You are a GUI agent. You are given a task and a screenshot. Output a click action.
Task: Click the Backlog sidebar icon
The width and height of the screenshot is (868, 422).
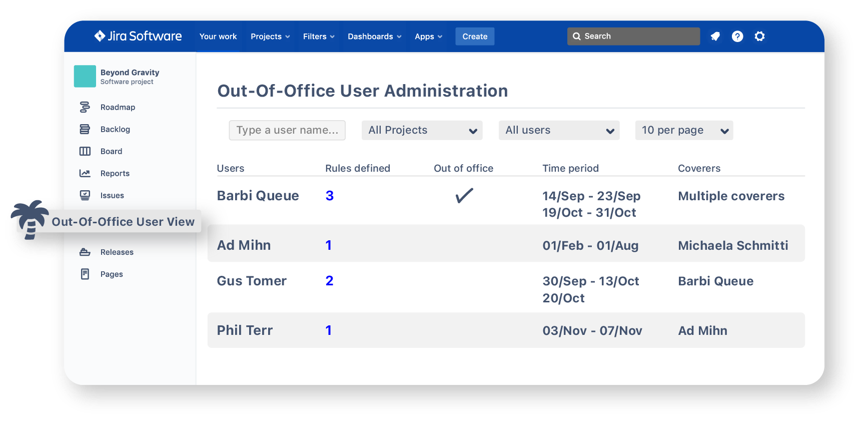(85, 129)
